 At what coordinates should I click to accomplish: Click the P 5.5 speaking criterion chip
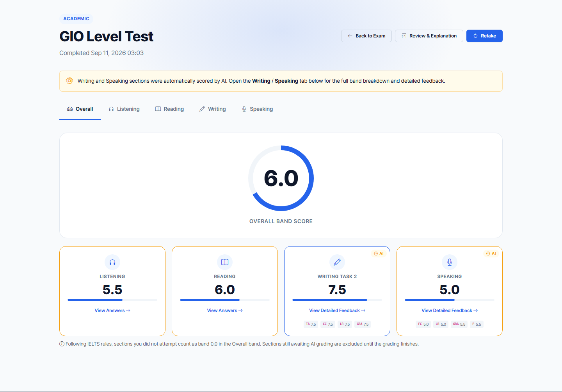click(477, 324)
